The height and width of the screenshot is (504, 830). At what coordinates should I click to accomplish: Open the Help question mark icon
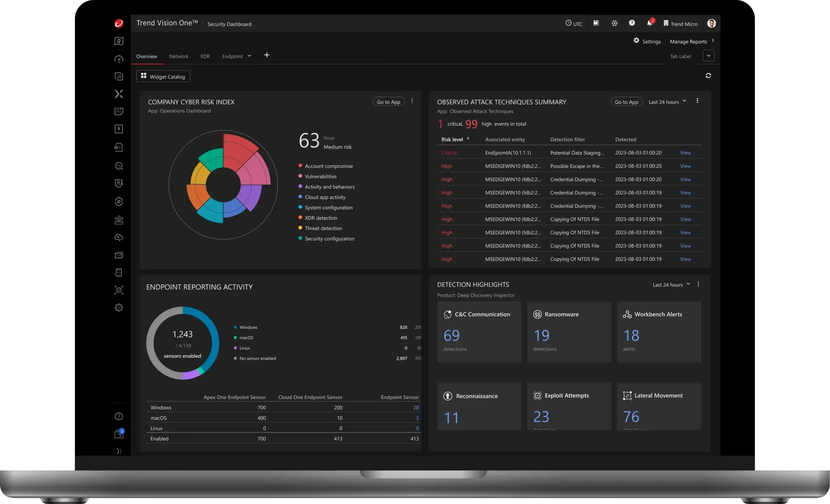[632, 23]
